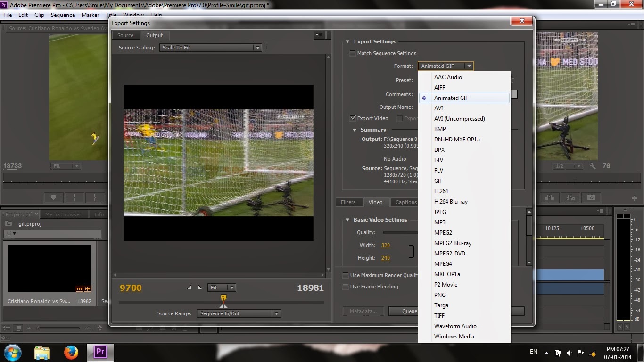This screenshot has width=644, height=362.
Task: Select the Animated GIF radio entry
Action: pyautogui.click(x=464, y=98)
